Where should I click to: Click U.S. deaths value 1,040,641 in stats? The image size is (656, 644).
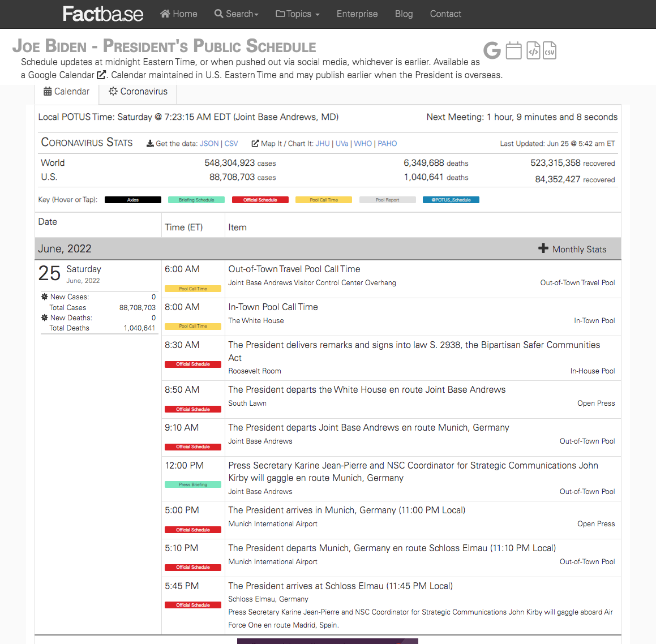(423, 177)
